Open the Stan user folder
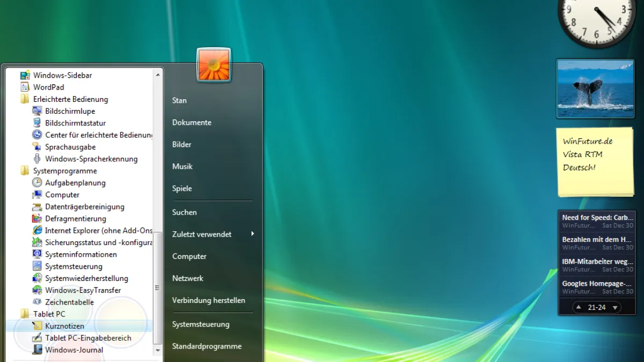 pos(179,100)
